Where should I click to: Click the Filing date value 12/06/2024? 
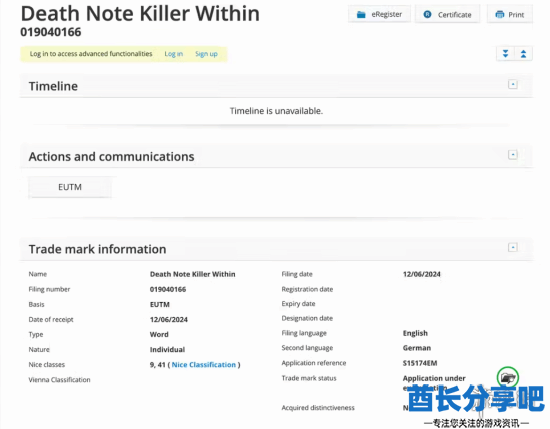coord(422,274)
